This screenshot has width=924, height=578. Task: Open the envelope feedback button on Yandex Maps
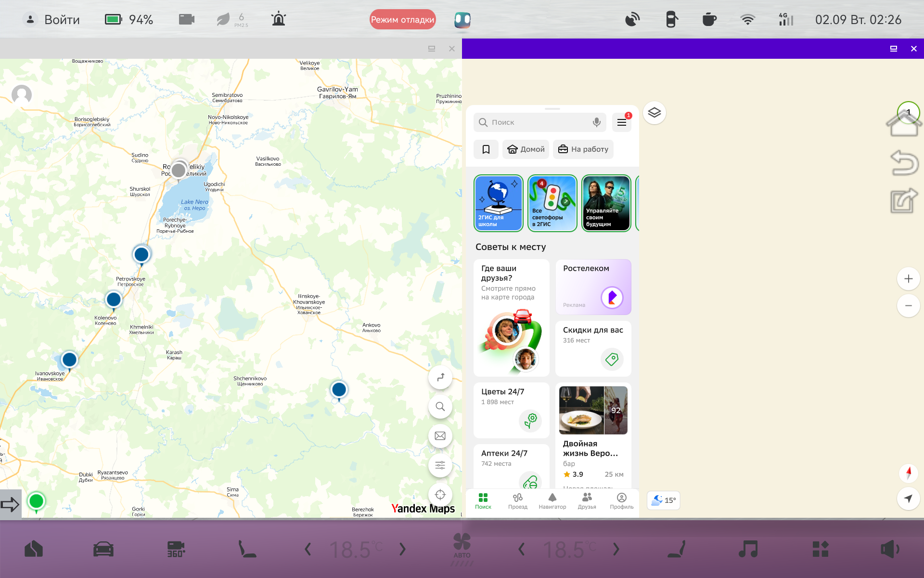click(440, 436)
